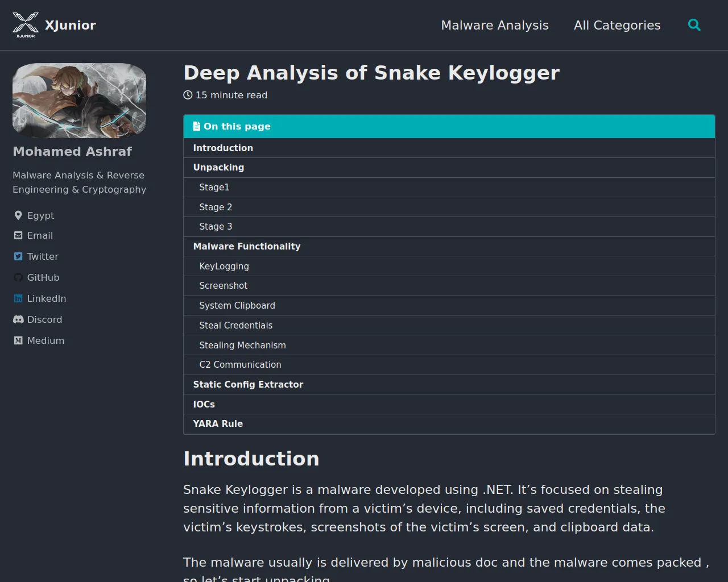This screenshot has height=582, width=728.
Task: Go to Stage 2 in contents
Action: (216, 207)
